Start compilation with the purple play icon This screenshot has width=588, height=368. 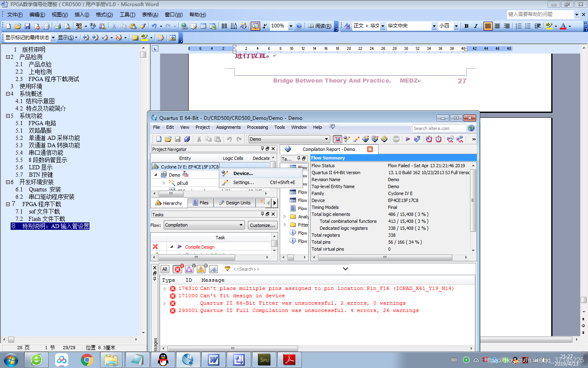pos(408,139)
